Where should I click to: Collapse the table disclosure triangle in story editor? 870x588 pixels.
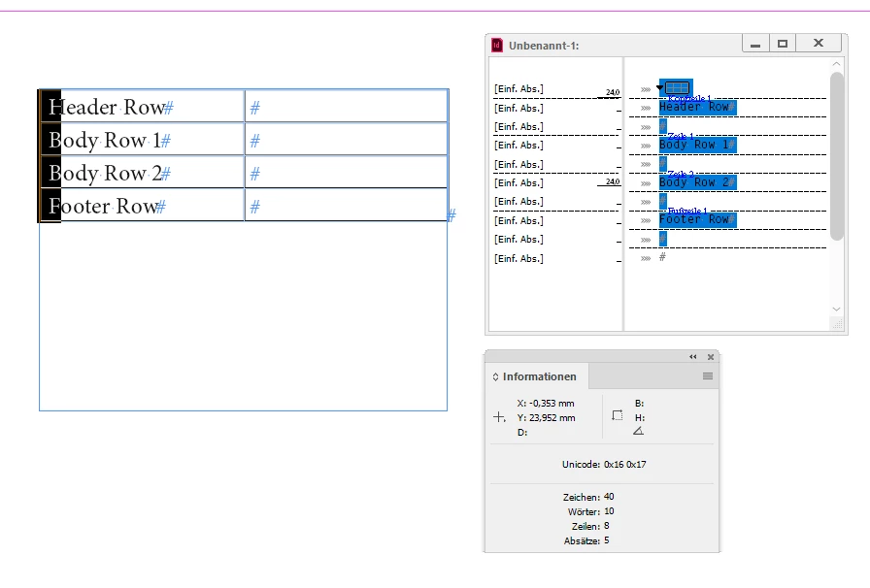click(x=659, y=87)
